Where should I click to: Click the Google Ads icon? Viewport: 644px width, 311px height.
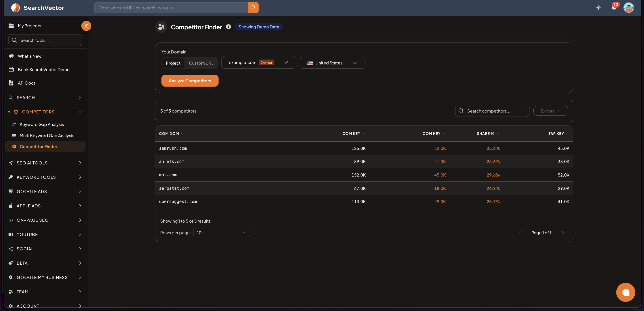(11, 191)
